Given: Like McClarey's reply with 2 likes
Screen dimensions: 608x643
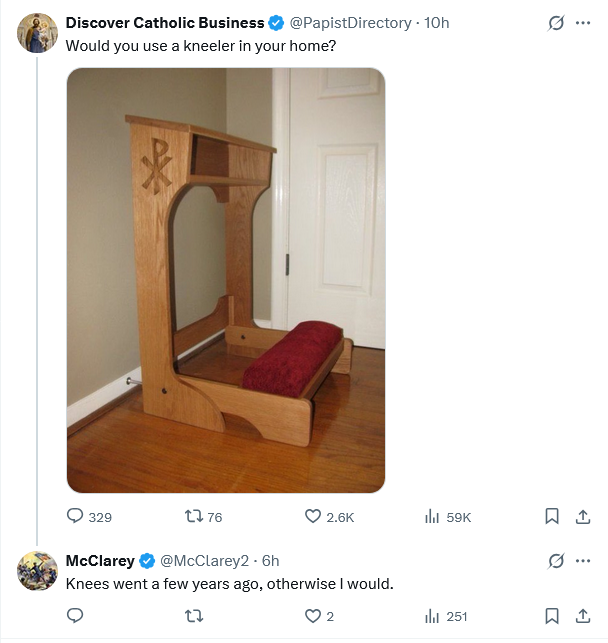Looking at the screenshot, I should tap(319, 616).
